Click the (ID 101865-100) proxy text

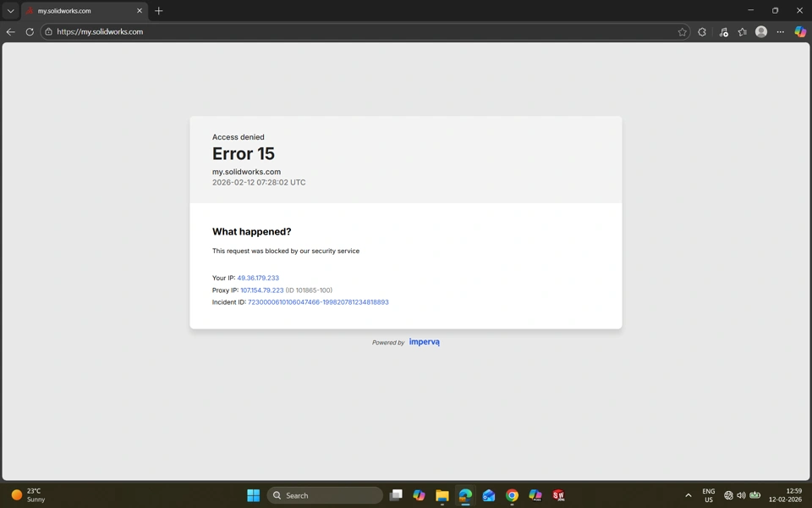coord(310,290)
